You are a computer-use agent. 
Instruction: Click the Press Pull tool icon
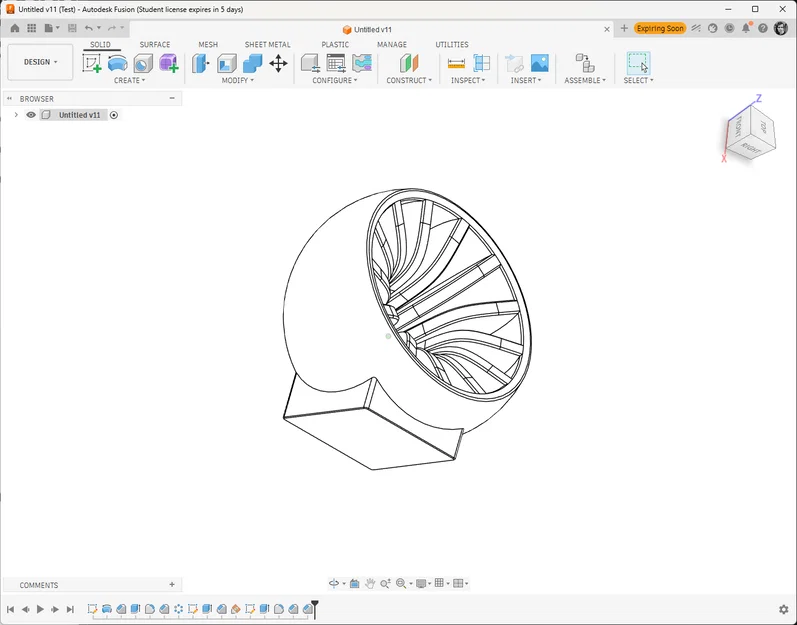[201, 64]
